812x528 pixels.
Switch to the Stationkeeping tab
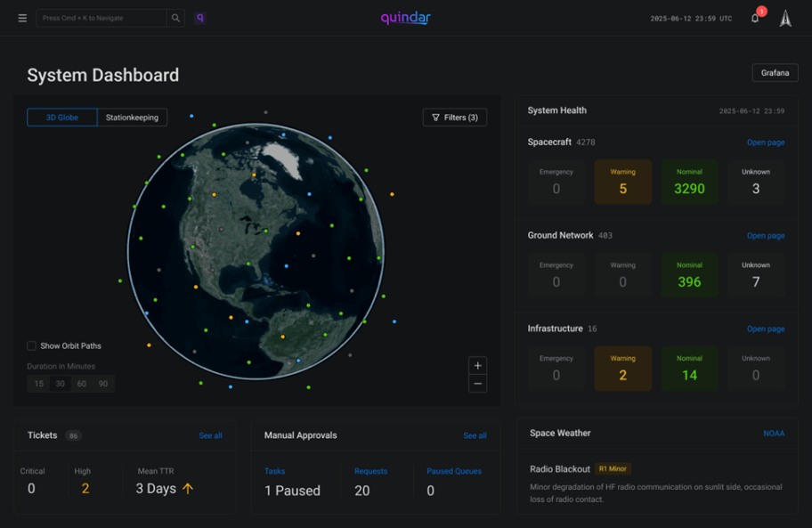pos(132,117)
